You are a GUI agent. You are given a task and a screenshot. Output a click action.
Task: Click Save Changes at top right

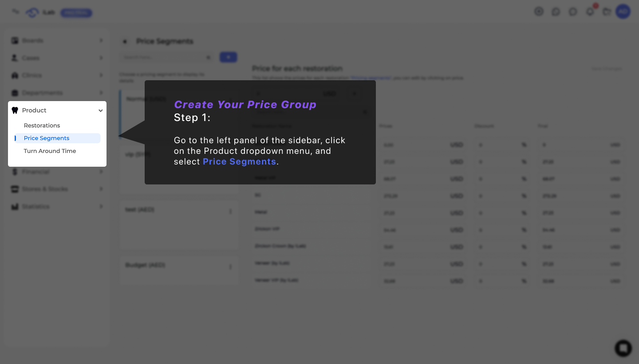click(x=607, y=69)
